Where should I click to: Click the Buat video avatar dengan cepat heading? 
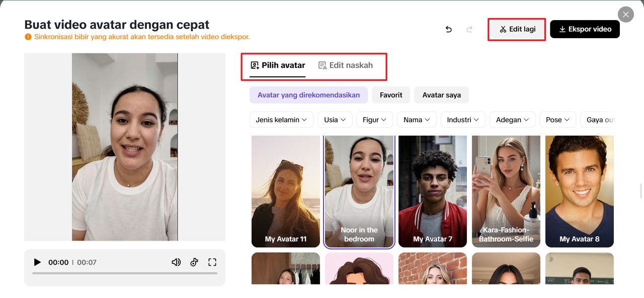pyautogui.click(x=117, y=24)
